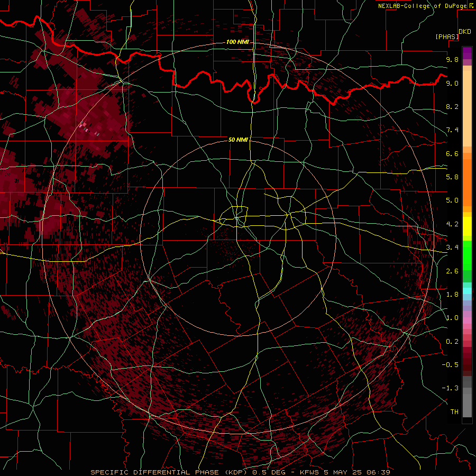This screenshot has width=476, height=476.
Task: Click the "100 NMI" range ring label
Action: pos(237,42)
